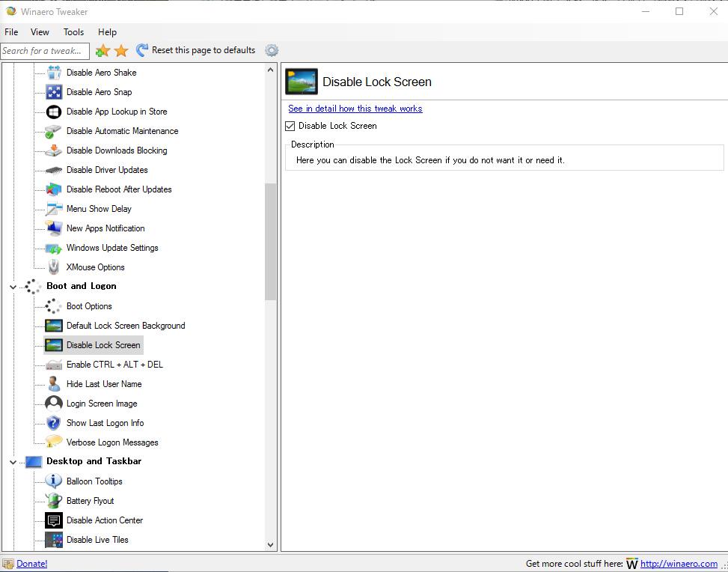Select the Boot and Logon category label

[82, 286]
